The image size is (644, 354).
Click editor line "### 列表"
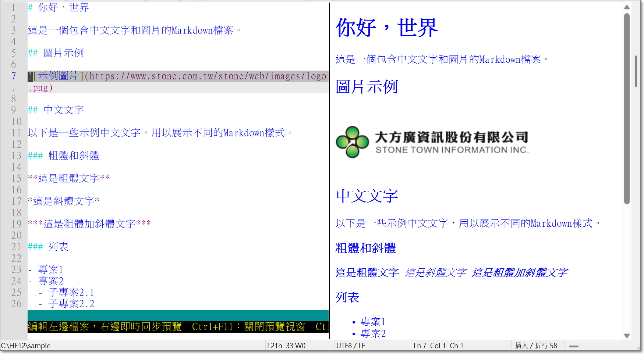48,247
